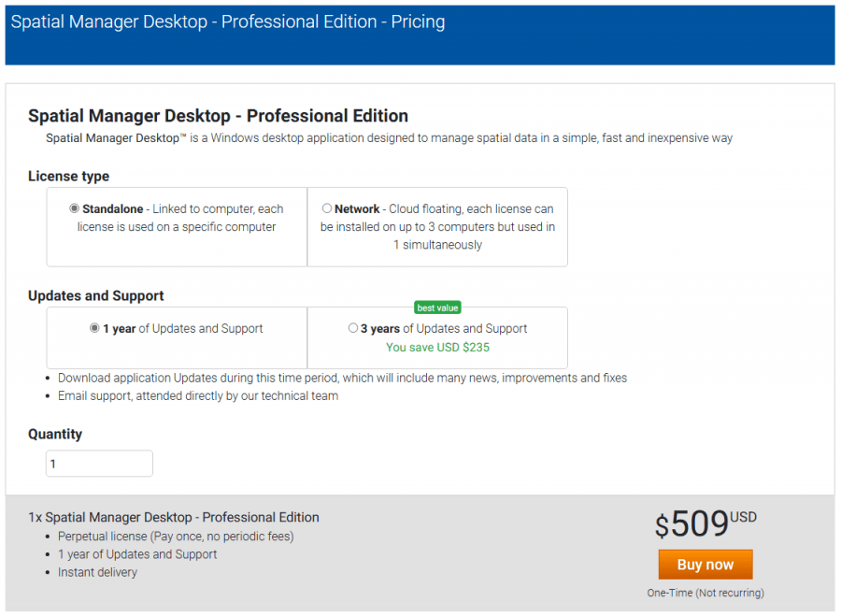Click the Instant delivery bullet item
Image resolution: width=841 pixels, height=616 pixels.
[98, 571]
